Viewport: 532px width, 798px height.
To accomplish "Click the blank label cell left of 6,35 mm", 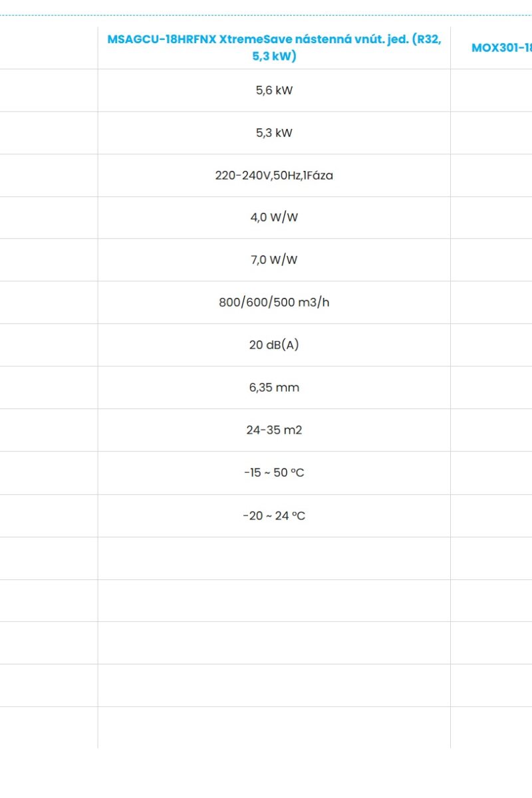I will pos(49,388).
